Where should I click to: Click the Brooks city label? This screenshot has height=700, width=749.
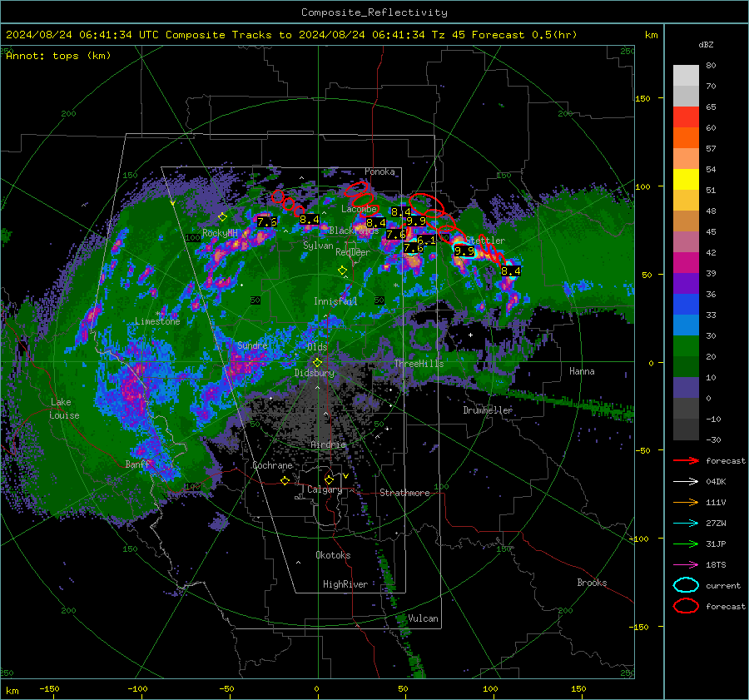tap(592, 583)
